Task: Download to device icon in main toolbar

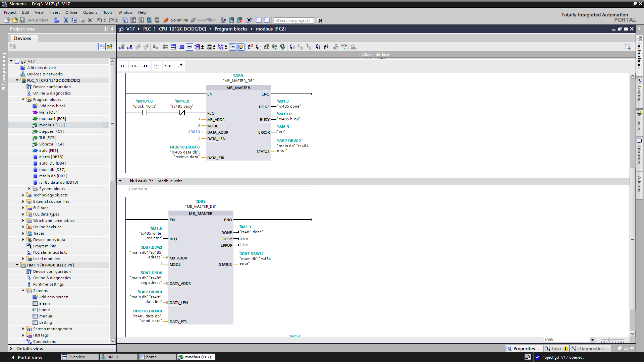Action: [x=133, y=20]
